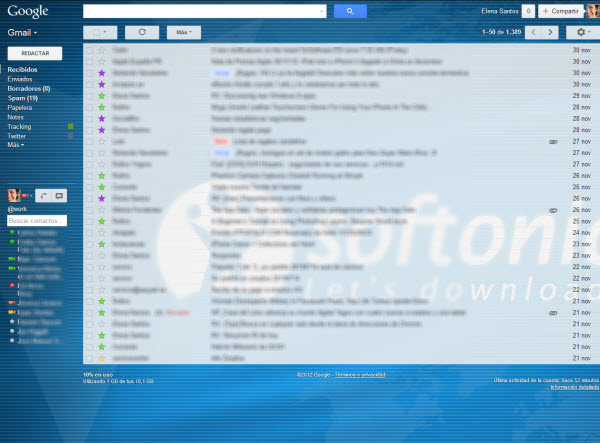Screen dimensions: 600x443
Task: Expand the Más labels list in sidebar
Action: click(x=16, y=145)
